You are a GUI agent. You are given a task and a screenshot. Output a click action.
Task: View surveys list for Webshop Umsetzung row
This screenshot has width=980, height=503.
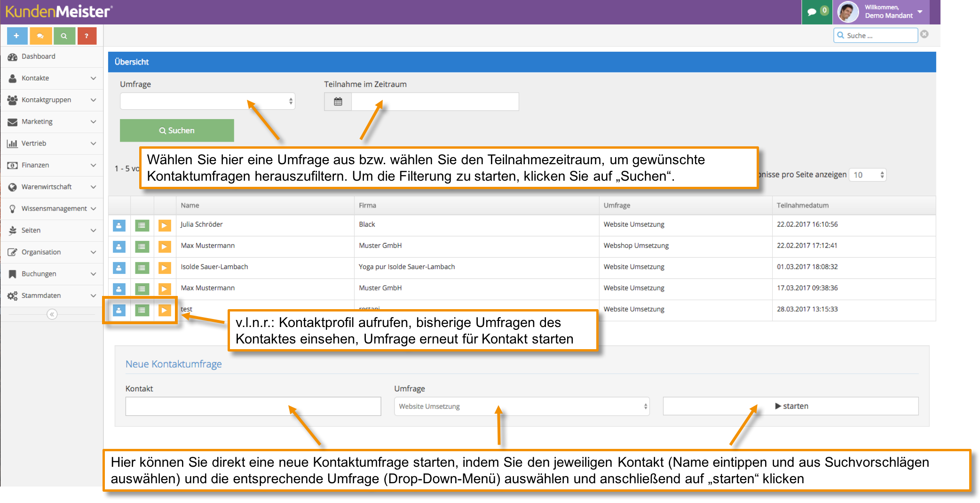pyautogui.click(x=142, y=247)
